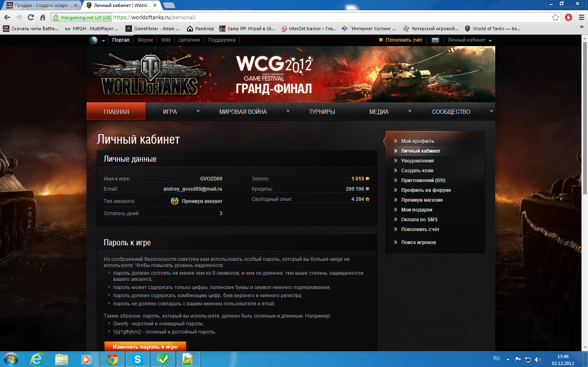Click the network icon in the system tray
588x367 pixels.
coord(528,360)
